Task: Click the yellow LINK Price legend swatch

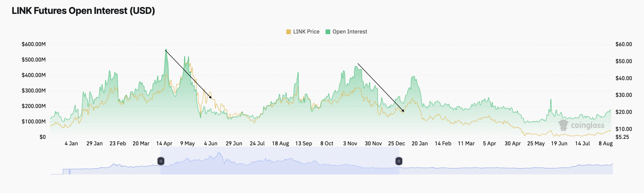Action: click(x=288, y=32)
